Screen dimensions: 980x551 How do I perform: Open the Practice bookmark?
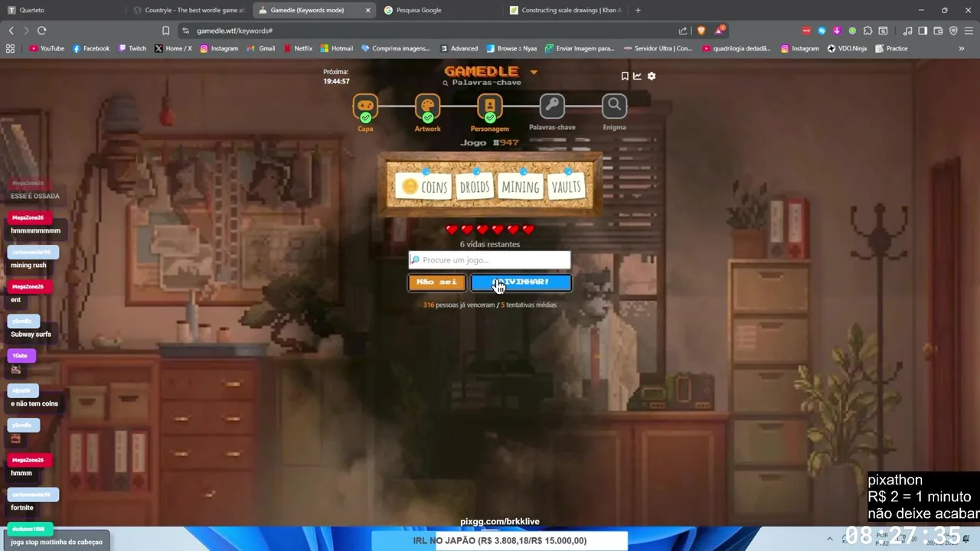pos(891,48)
